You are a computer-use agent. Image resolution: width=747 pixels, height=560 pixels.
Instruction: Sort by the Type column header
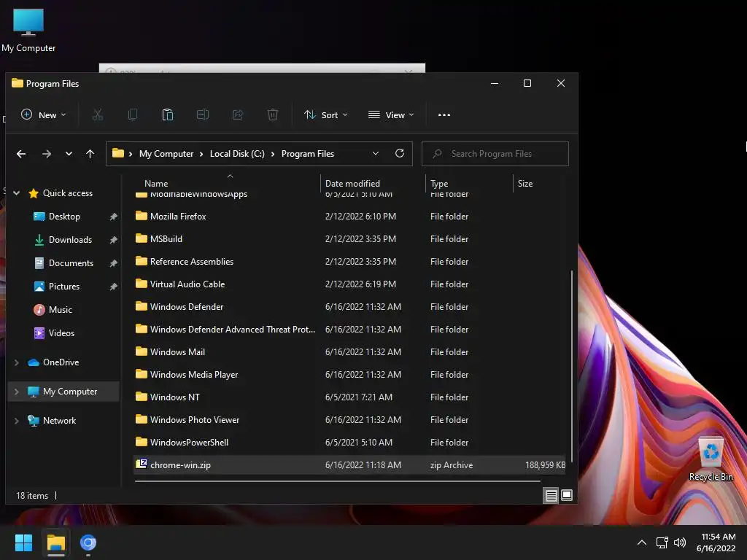439,183
